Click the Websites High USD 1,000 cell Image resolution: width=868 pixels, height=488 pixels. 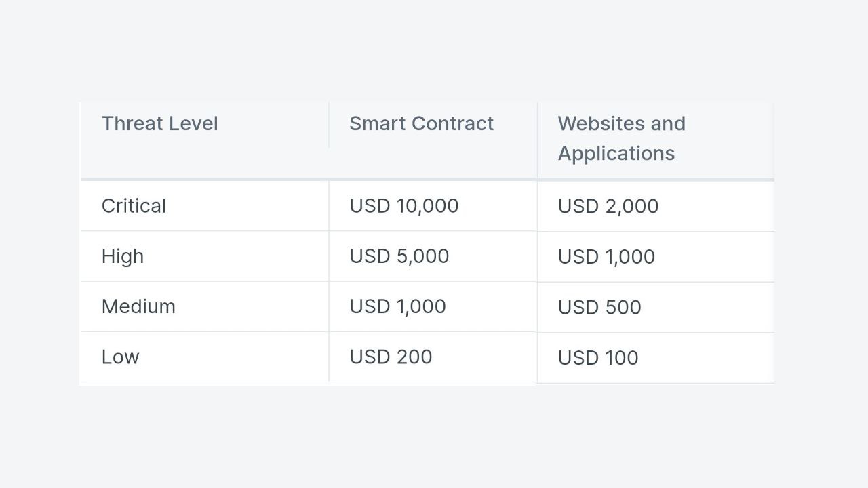655,257
